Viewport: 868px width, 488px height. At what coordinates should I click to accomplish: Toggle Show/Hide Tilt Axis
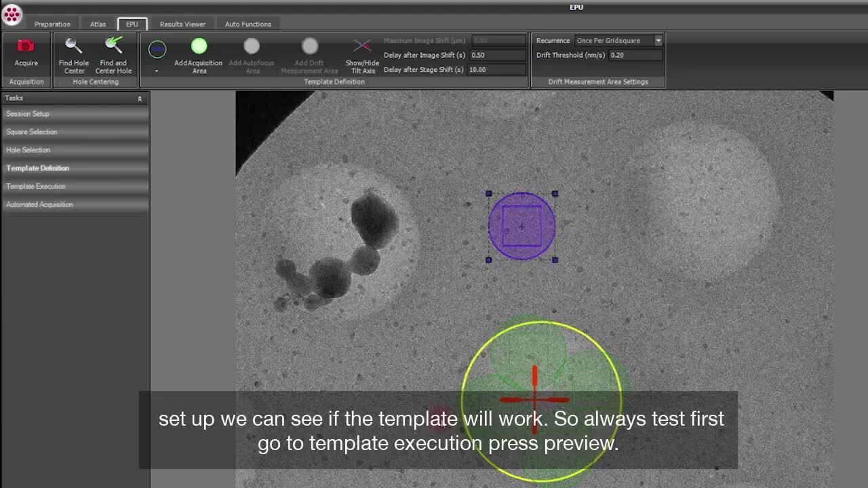(x=362, y=47)
